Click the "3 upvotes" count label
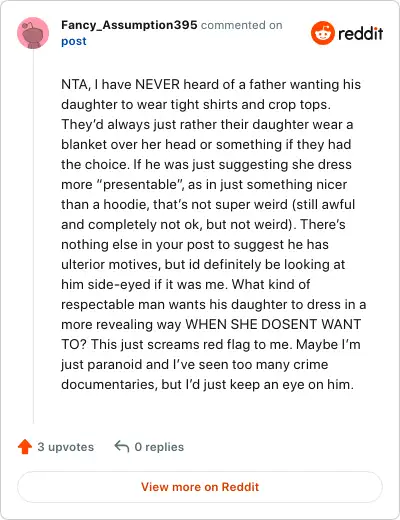400x520 pixels. pyautogui.click(x=66, y=447)
